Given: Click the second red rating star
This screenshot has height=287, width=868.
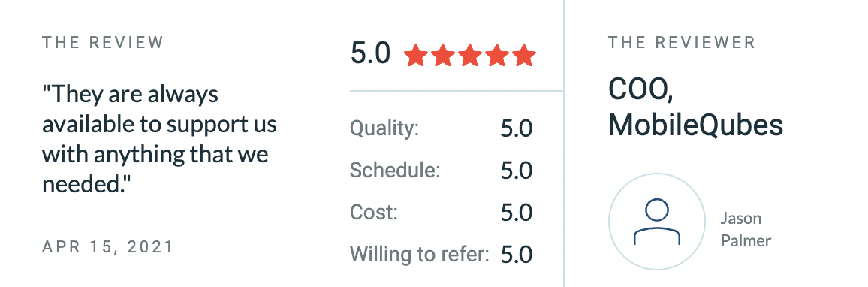Looking at the screenshot, I should click(443, 56).
